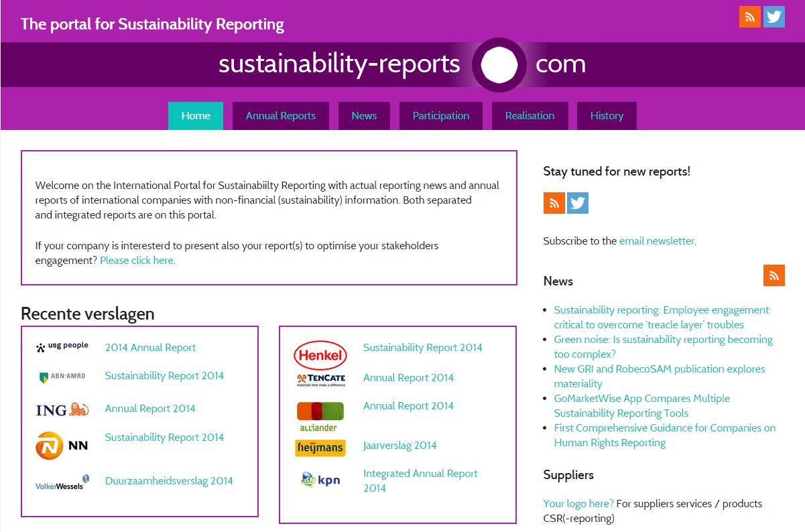The height and width of the screenshot is (532, 805).
Task: Open the RSS icon under Stay tuned
Action: 553,202
